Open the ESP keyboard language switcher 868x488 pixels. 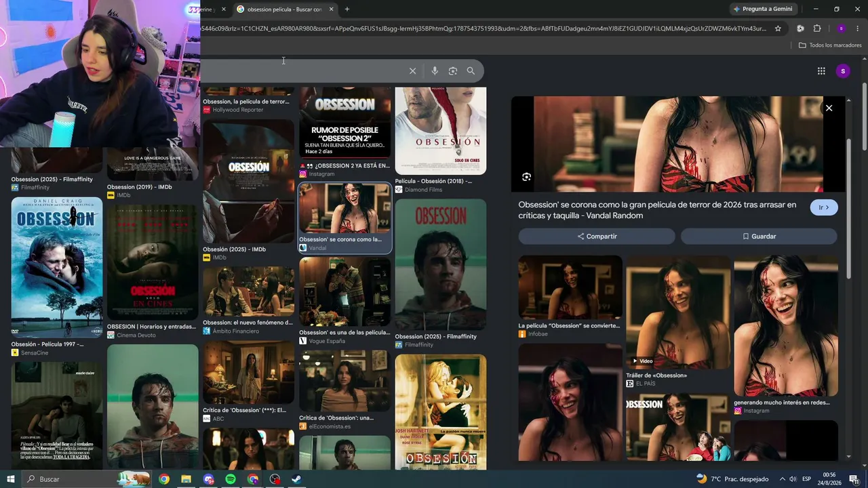point(807,479)
